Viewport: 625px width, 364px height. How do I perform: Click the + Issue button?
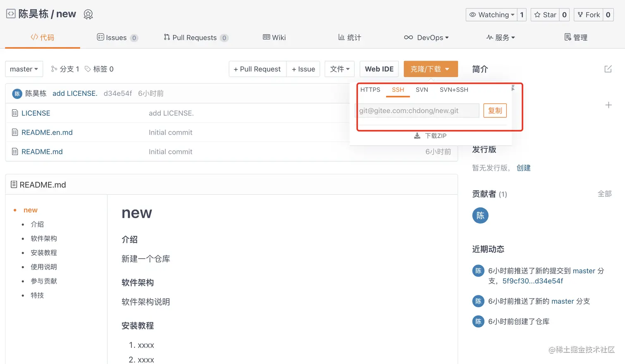pyautogui.click(x=303, y=69)
